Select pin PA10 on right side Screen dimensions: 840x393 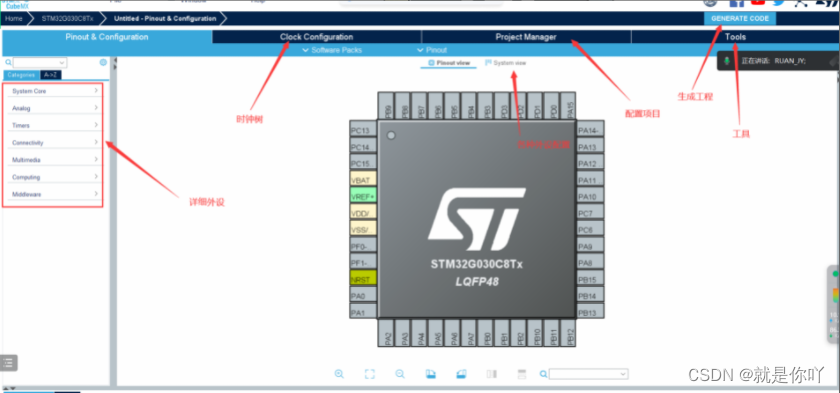point(590,196)
